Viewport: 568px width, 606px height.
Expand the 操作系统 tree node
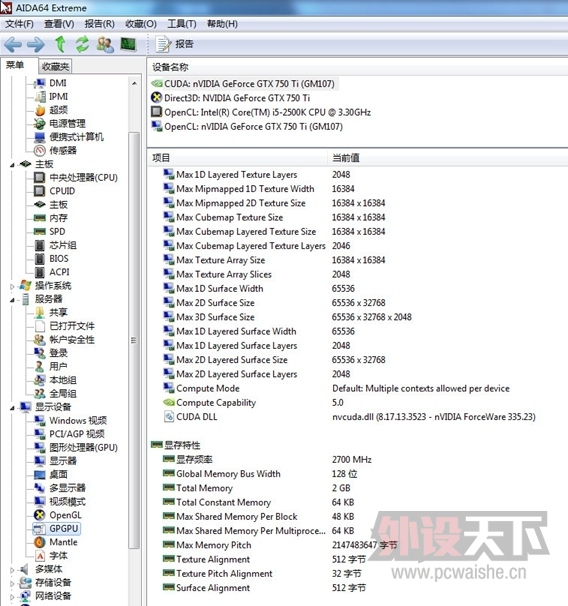pos(12,286)
